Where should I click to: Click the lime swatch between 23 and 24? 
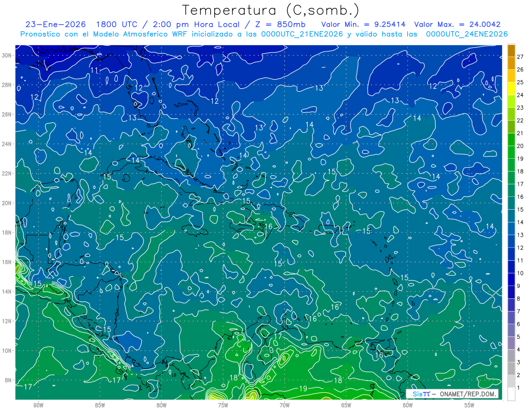511,101
